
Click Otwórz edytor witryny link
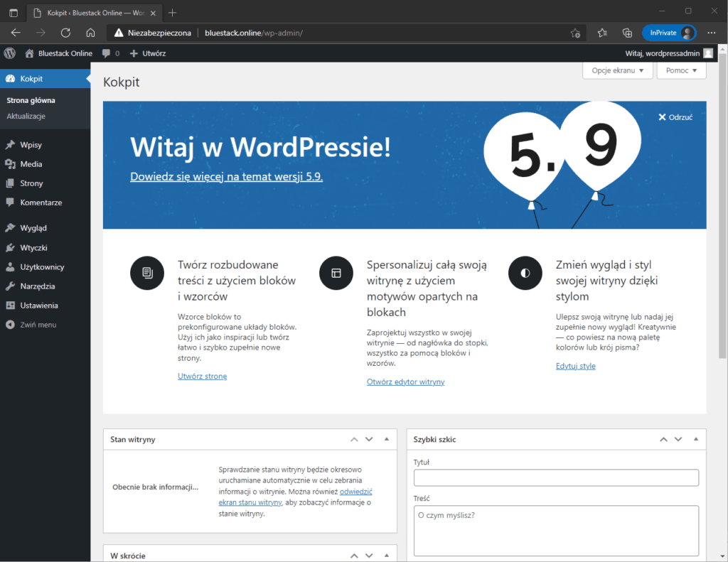(x=405, y=382)
